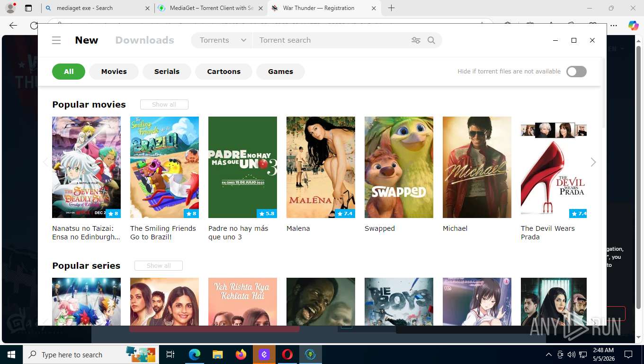Toggle Hide if torrent files not available
Screen dimensions: 644x364
click(x=576, y=72)
